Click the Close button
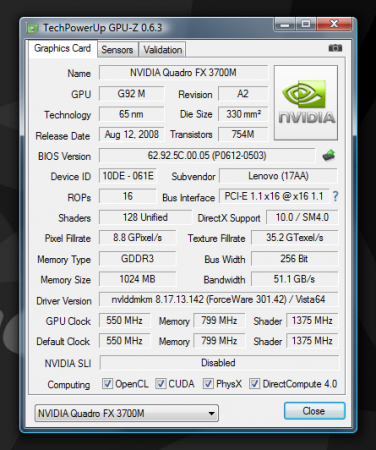 coord(314,411)
